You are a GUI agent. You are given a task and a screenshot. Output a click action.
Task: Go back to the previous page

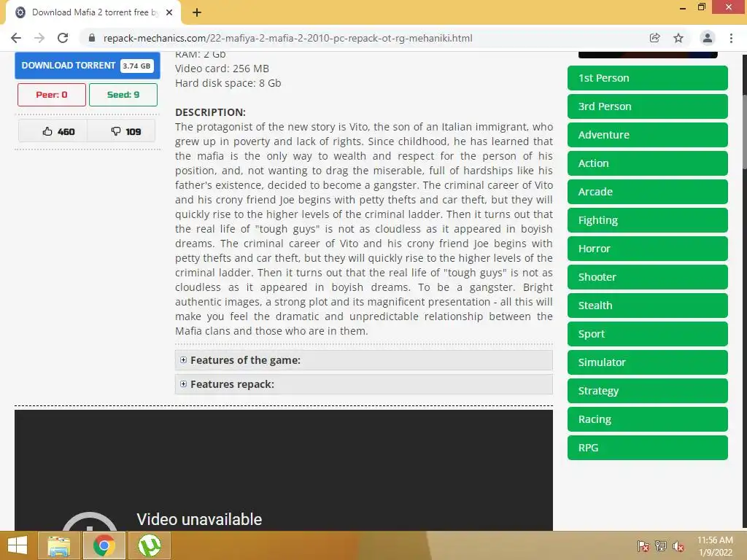[x=16, y=38]
